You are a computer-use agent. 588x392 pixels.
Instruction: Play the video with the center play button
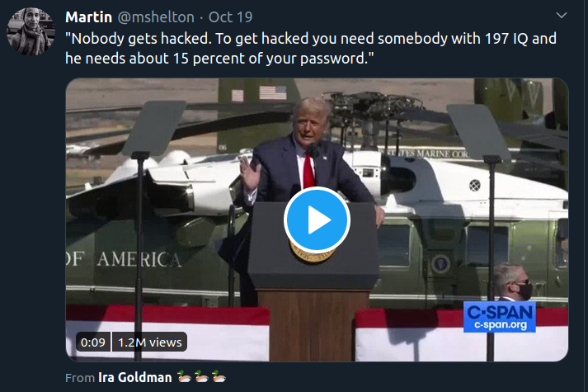pyautogui.click(x=317, y=220)
